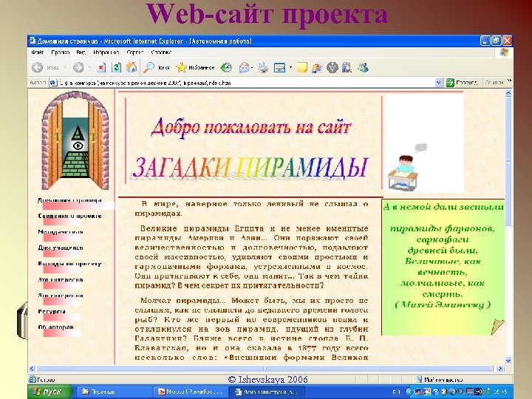Open the Методическая site link
Screen dimensions: 532x399
(61, 232)
